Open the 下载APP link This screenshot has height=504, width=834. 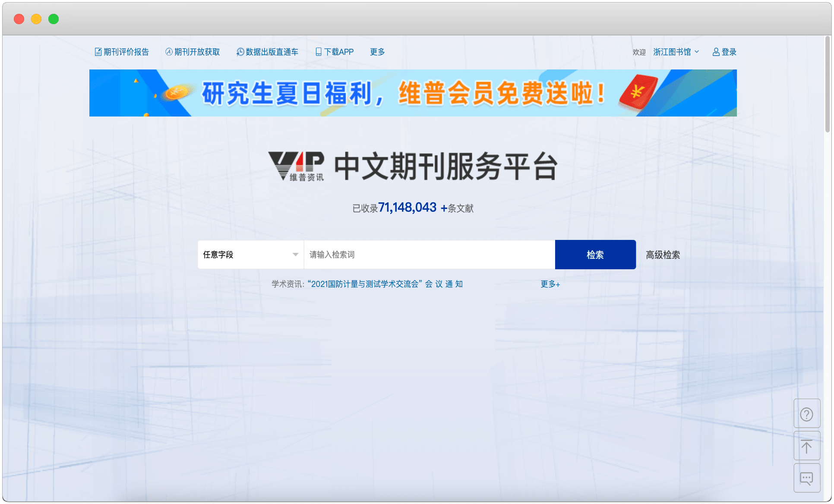pos(335,52)
